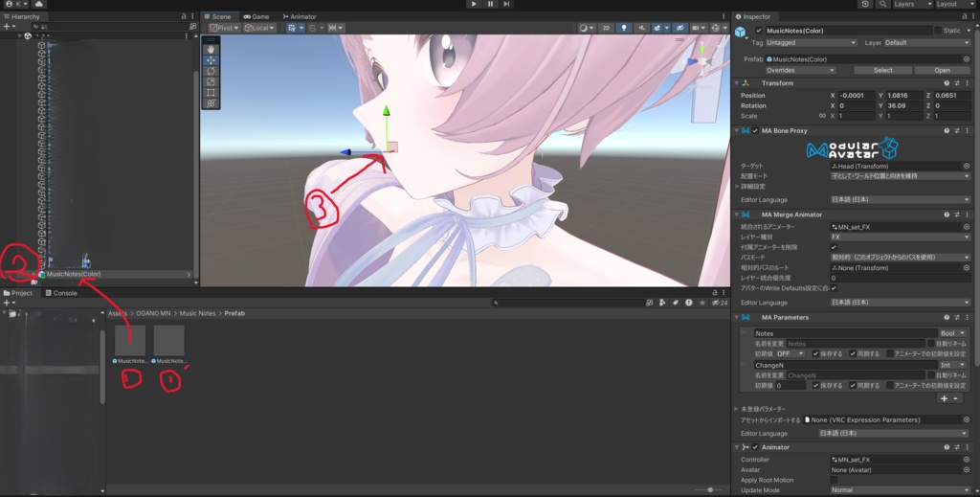Click the Step frame button
Viewport: 980px width, 497px height.
pos(506,4)
